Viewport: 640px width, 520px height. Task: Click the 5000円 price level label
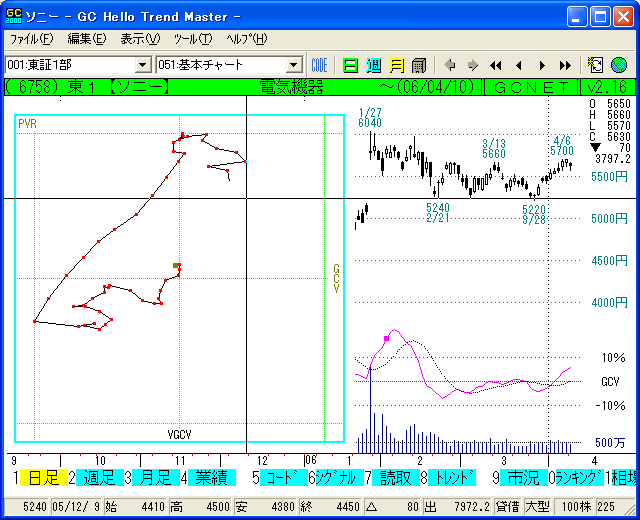pos(609,219)
